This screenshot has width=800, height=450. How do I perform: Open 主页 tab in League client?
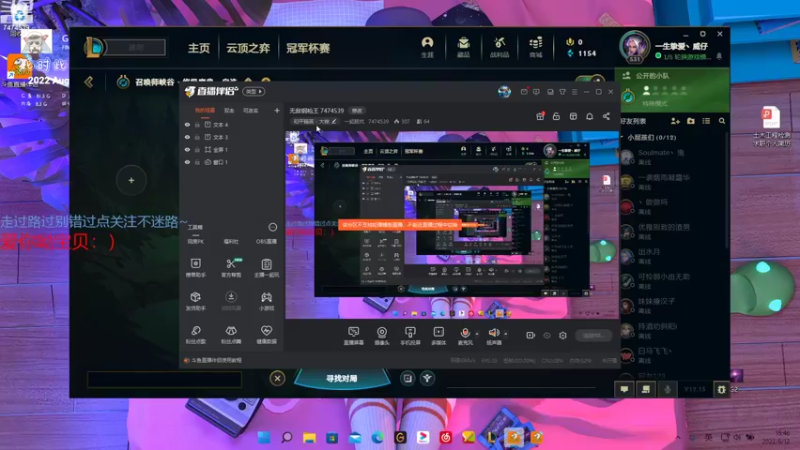pos(198,48)
